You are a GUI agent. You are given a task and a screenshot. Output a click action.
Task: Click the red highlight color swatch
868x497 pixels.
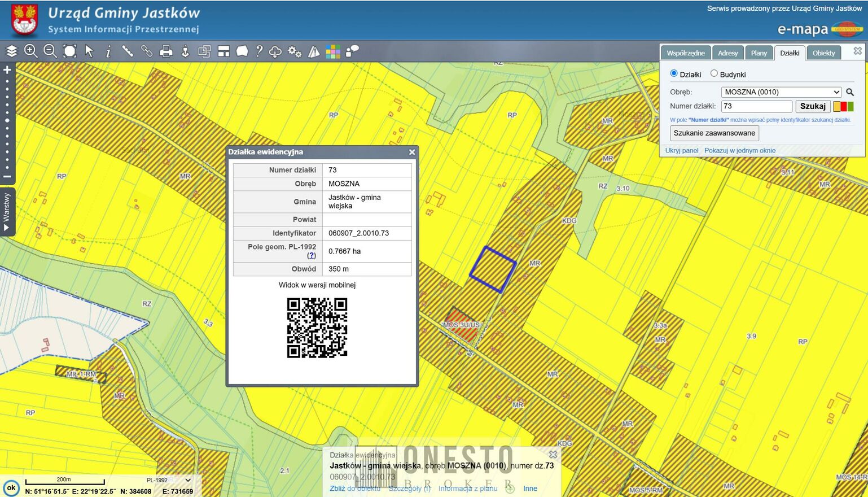click(x=844, y=106)
